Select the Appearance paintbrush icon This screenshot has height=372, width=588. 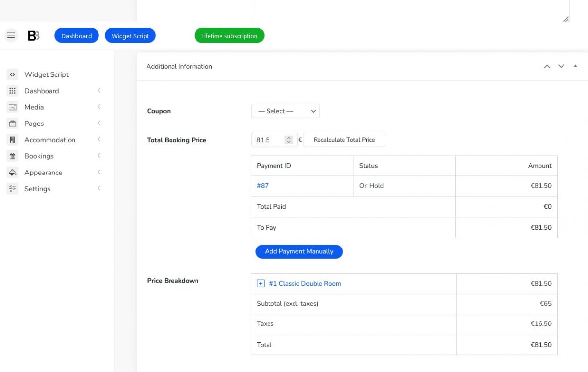(12, 172)
